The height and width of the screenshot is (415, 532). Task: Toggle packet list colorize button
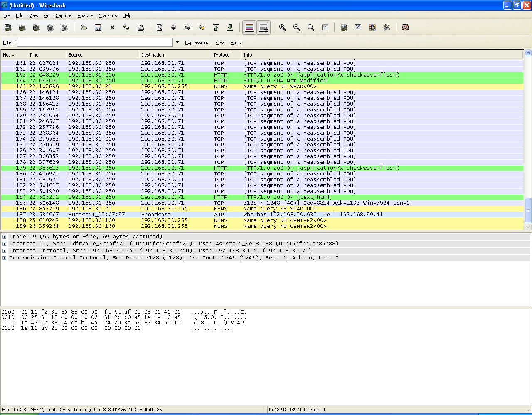pyautogui.click(x=249, y=27)
